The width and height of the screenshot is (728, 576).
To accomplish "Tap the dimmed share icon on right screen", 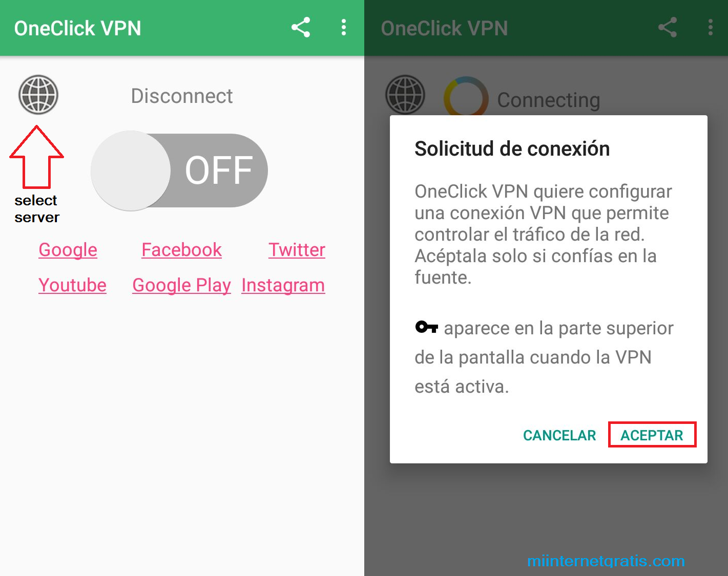I will coord(668,27).
